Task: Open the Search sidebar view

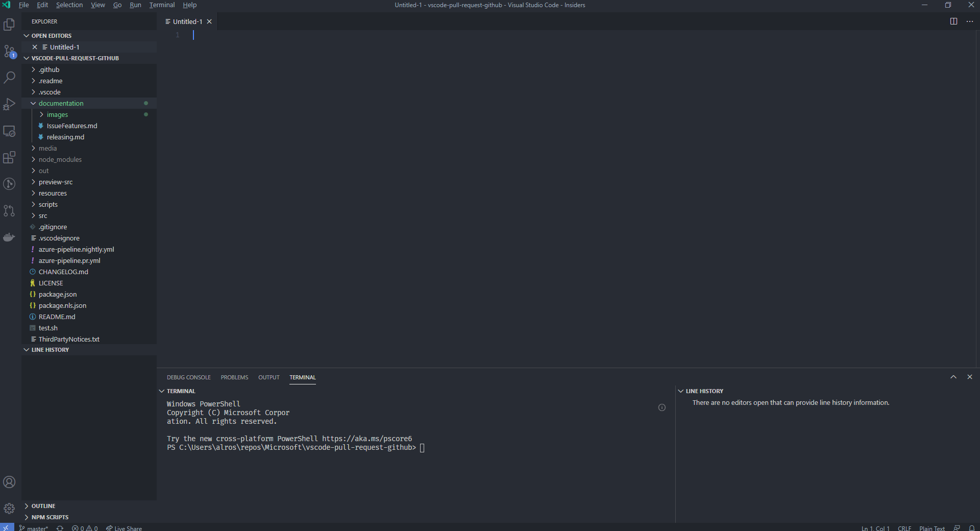Action: click(9, 77)
